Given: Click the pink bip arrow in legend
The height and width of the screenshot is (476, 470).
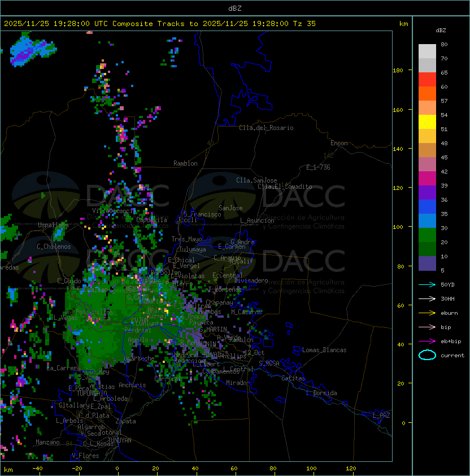Looking at the screenshot, I should click(427, 327).
